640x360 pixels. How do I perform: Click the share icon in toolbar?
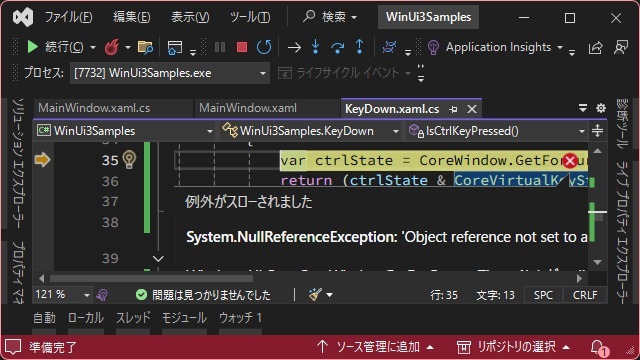596,47
